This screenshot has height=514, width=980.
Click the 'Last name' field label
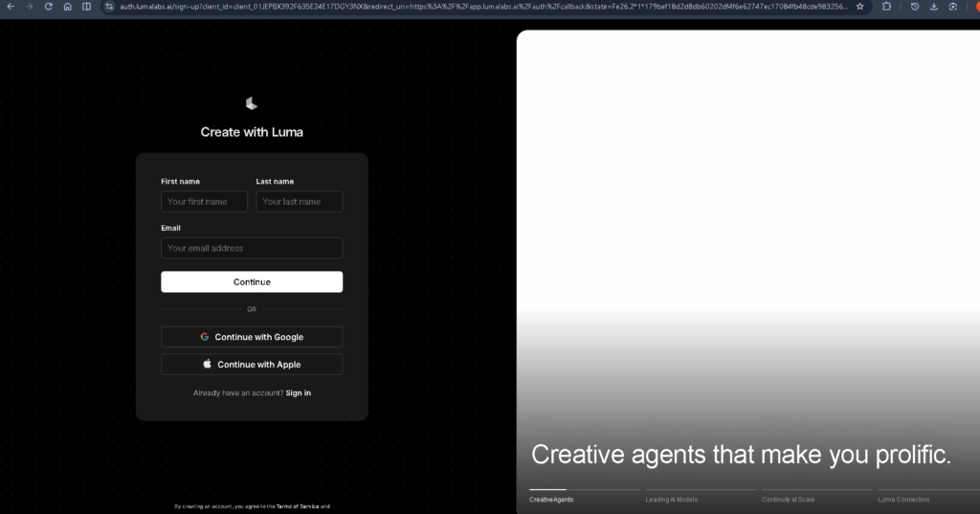(275, 181)
